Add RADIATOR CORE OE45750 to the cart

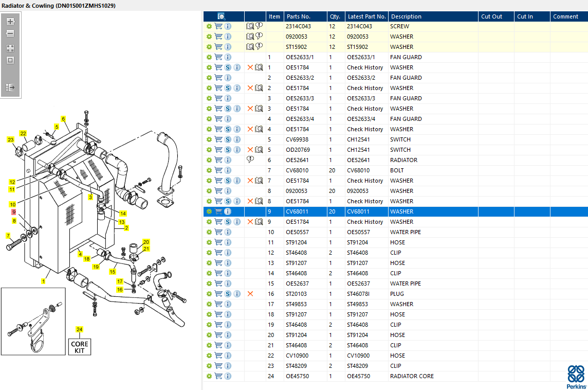(218, 376)
